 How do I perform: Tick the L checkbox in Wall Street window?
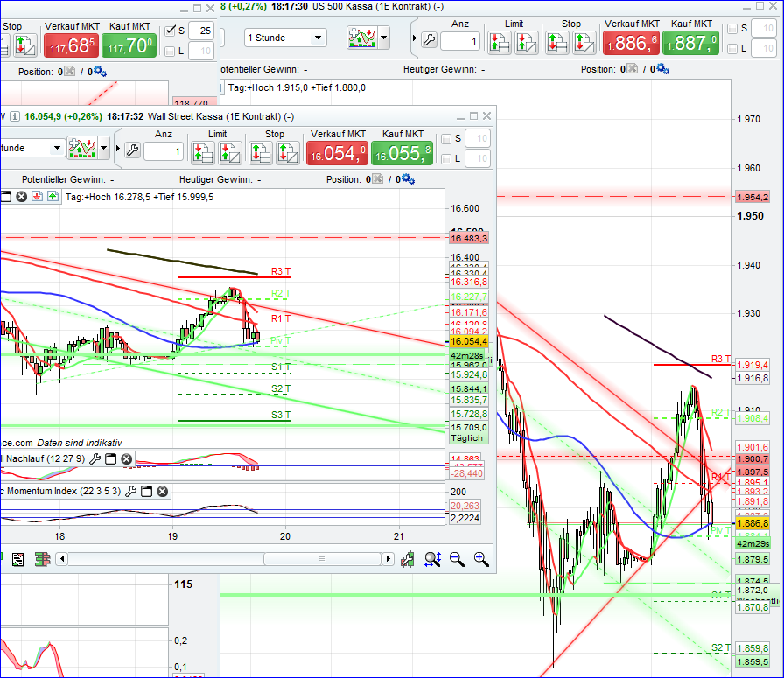pos(447,158)
